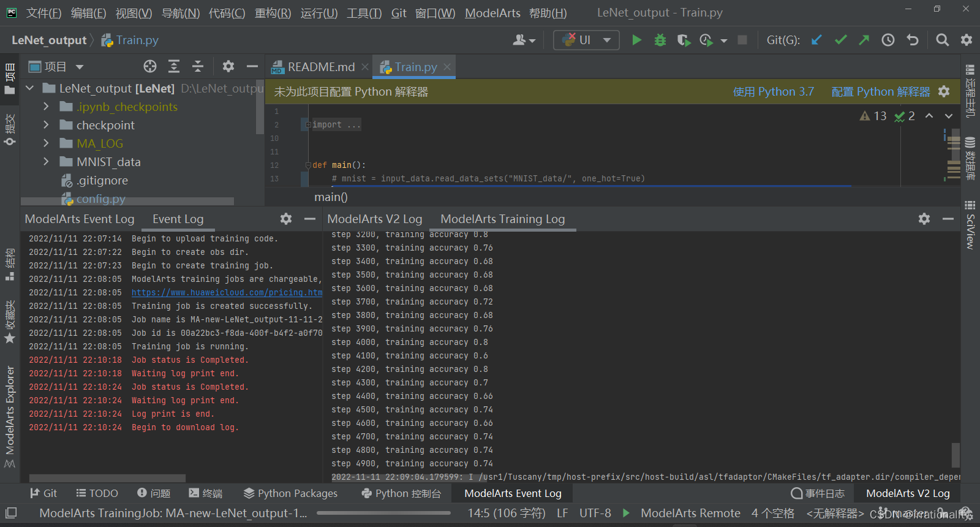Screen dimensions: 980x527
Task: Expand all in Project panel
Action: click(174, 66)
